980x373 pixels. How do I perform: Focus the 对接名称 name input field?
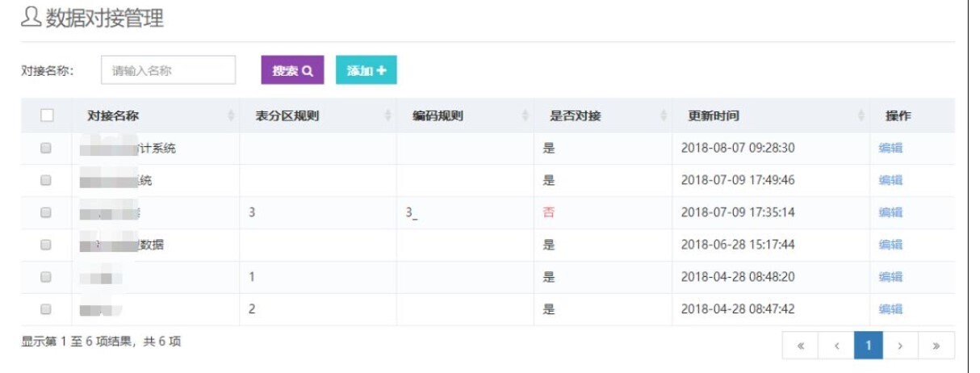coord(168,70)
